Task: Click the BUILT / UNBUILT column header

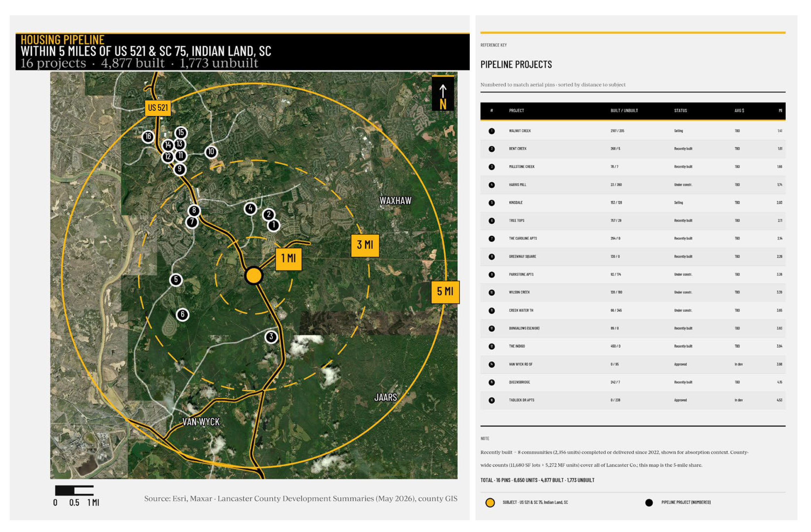Action: (624, 111)
